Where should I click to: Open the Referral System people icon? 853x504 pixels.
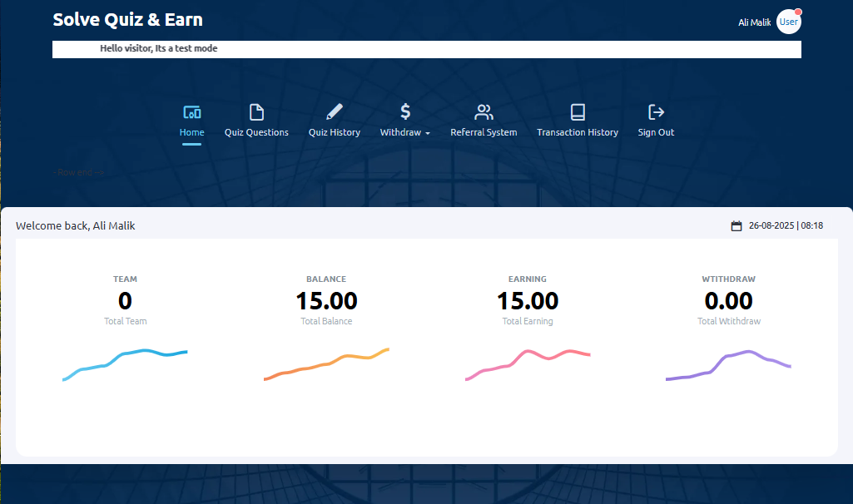click(484, 112)
